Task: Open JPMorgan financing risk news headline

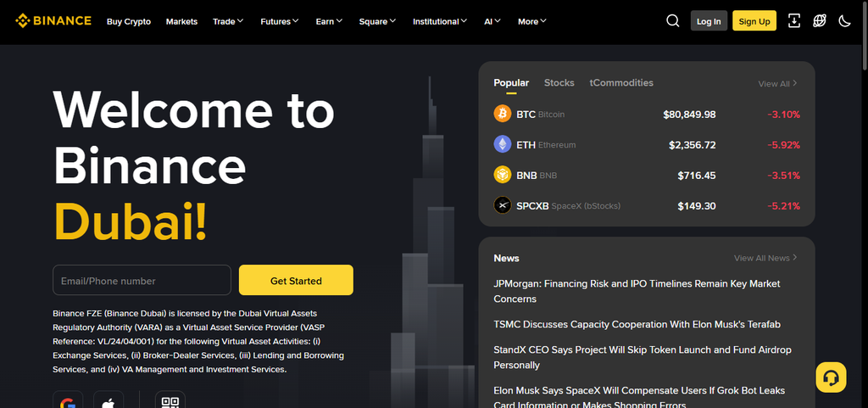Action: 637,291
